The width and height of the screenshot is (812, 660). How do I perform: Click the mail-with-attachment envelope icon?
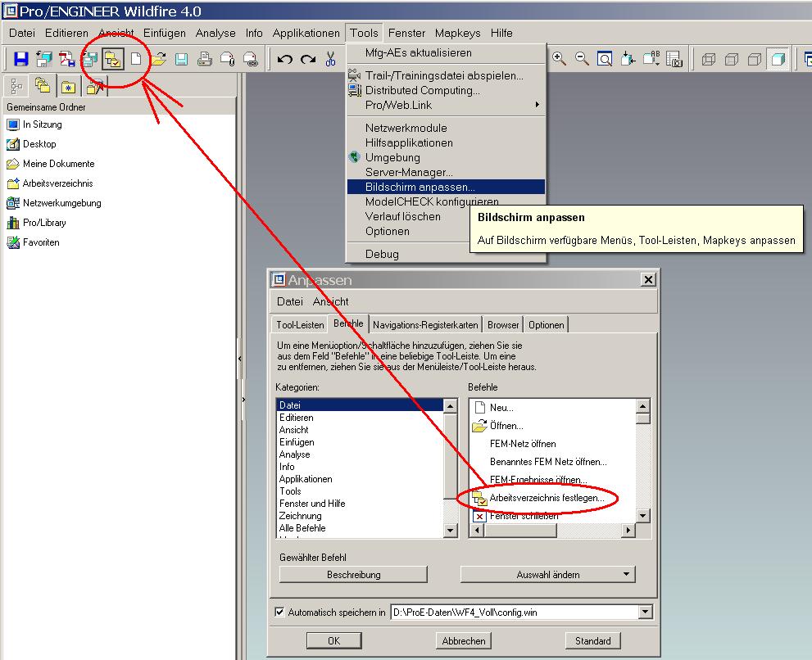click(x=227, y=59)
